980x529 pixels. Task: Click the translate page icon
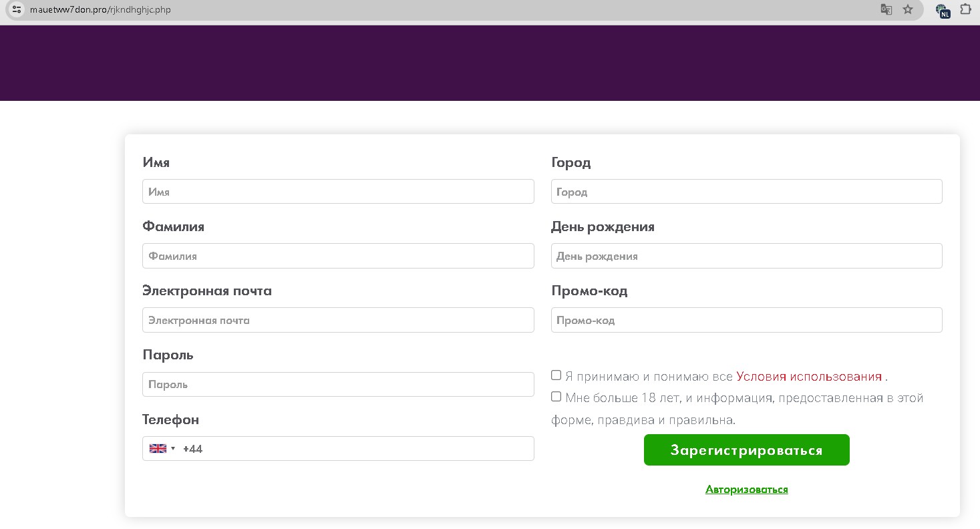click(886, 9)
